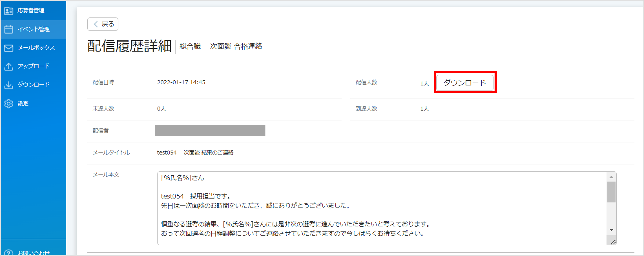The width and height of the screenshot is (644, 256).
Task: Click 配信日時 value 2022-01-17 14:45
Action: [x=181, y=82]
